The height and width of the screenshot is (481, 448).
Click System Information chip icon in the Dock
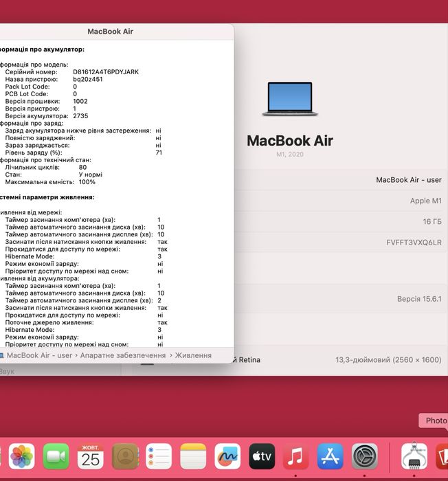pos(414,456)
